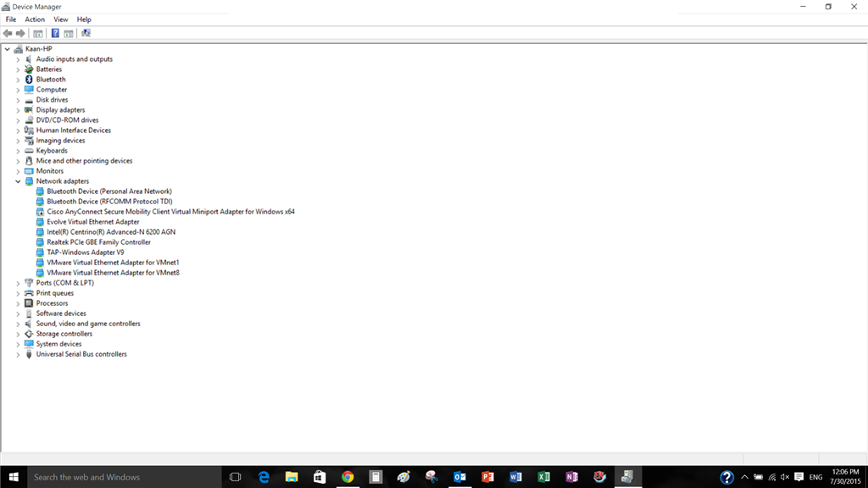Click the ENG language indicator
868x488 pixels.
click(x=816, y=477)
